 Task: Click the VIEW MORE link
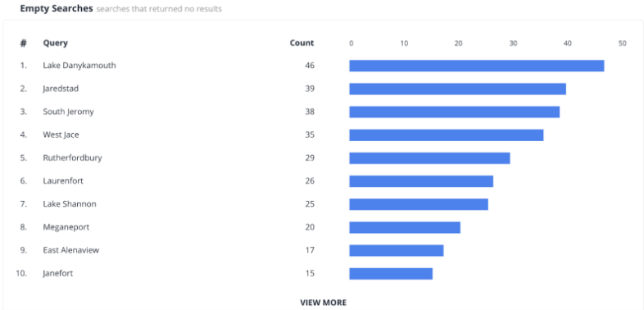324,303
